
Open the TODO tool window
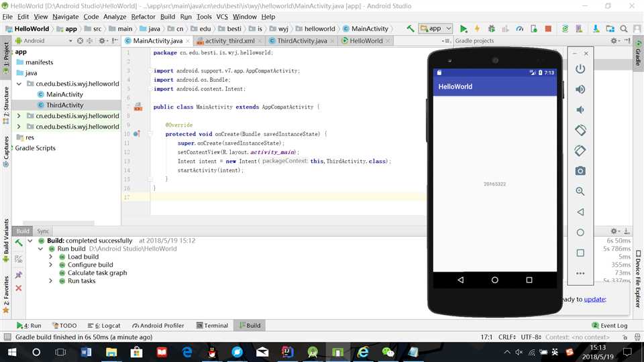click(64, 326)
